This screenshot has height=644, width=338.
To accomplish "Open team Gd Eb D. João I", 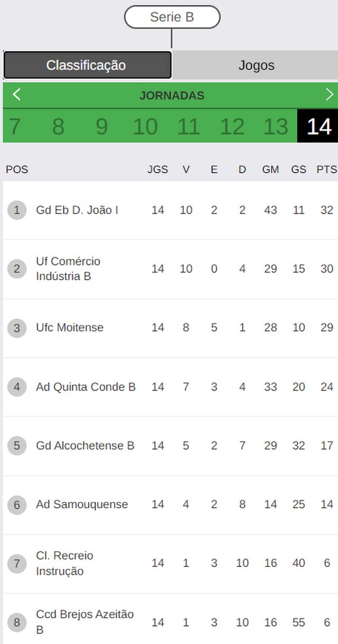I will click(x=77, y=210).
